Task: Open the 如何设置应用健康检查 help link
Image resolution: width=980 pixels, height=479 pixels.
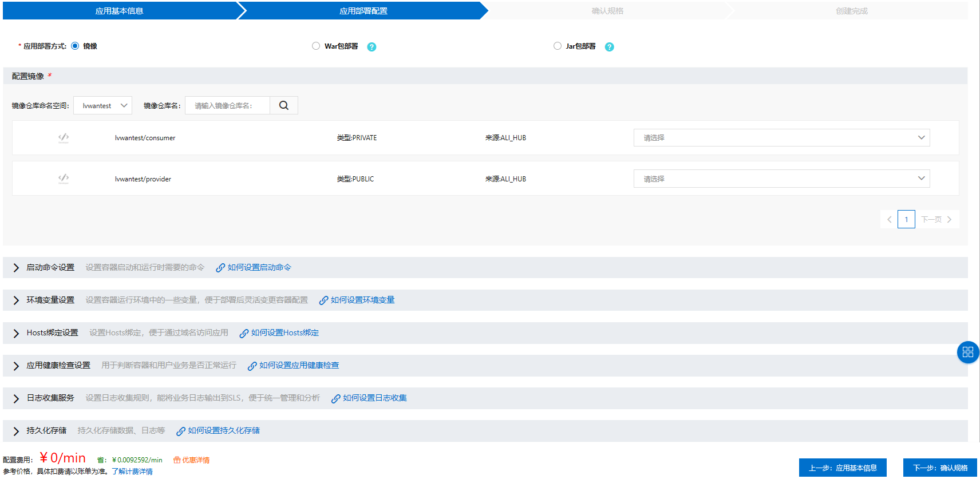Action: point(299,365)
